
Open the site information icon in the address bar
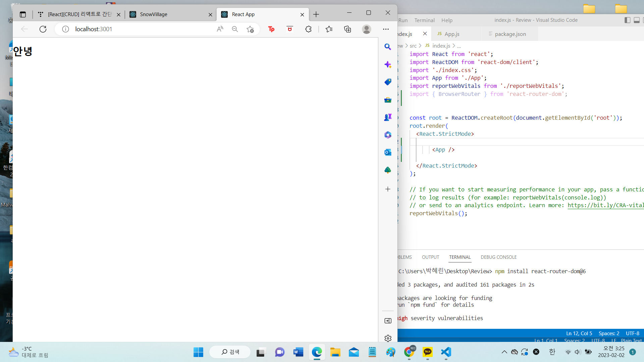[x=66, y=29]
